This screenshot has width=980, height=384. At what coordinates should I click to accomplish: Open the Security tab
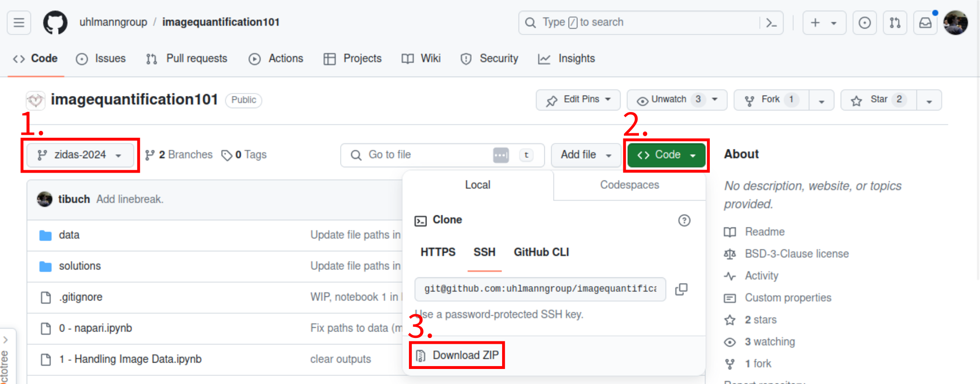pos(490,59)
